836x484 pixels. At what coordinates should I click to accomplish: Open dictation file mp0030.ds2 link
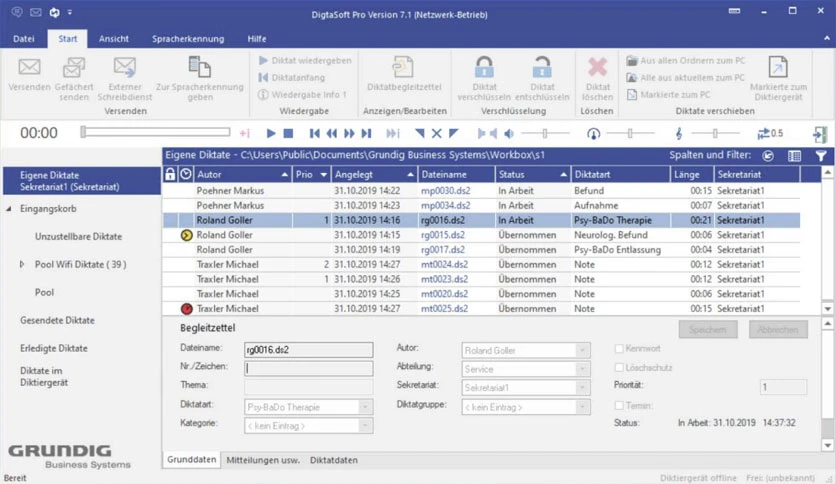pos(445,191)
